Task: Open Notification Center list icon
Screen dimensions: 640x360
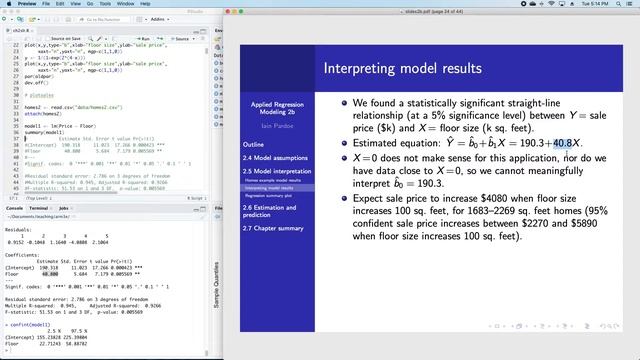Action: (630, 4)
